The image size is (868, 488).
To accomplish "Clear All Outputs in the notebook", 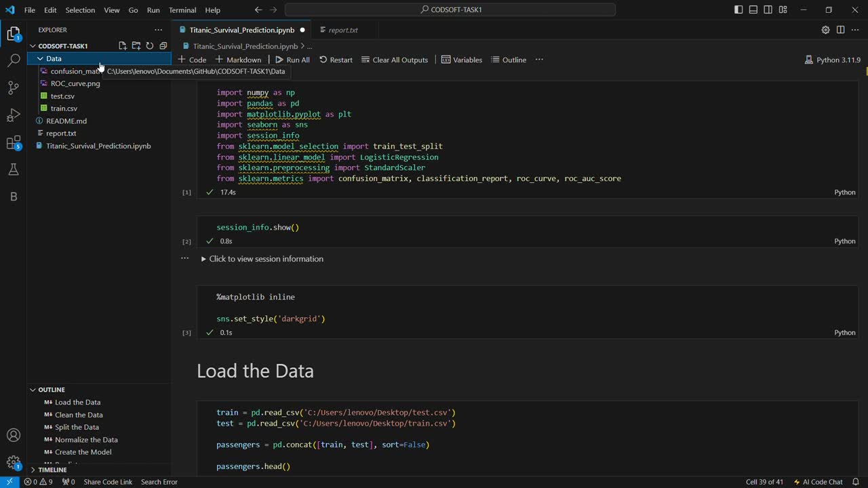I will click(x=395, y=60).
